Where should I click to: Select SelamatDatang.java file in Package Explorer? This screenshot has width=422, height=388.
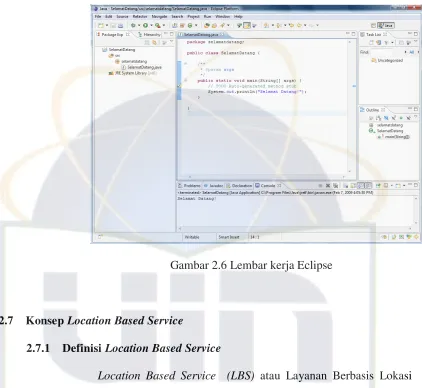point(141,67)
